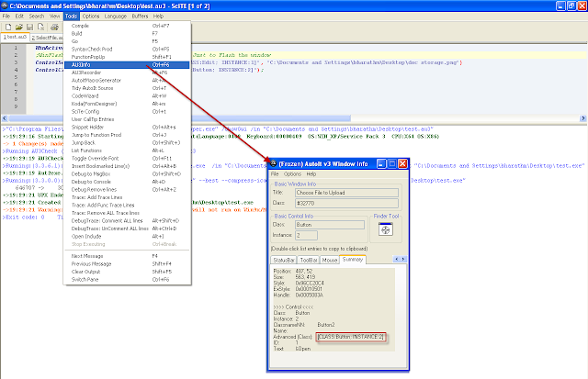The height and width of the screenshot is (379, 588).
Task: Choose FunctionPopUp in Tools menu
Action: click(127, 57)
